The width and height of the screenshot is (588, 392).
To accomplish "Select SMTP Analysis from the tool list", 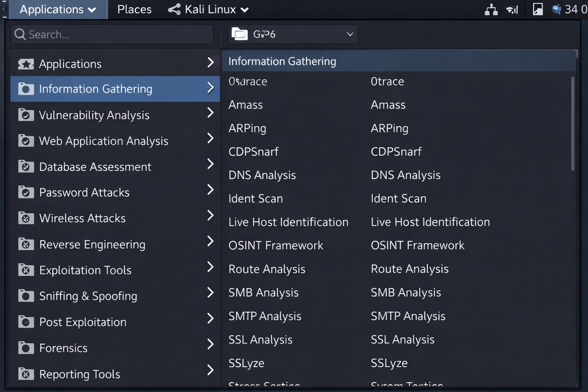I will (x=265, y=316).
